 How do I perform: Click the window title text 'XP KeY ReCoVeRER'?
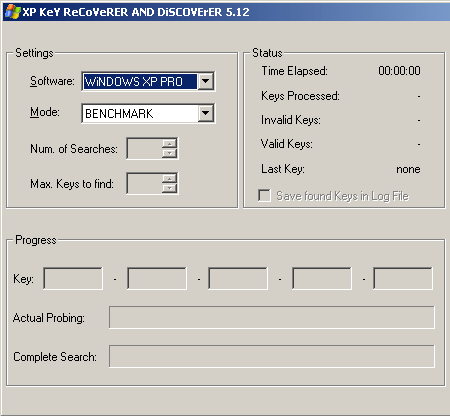(x=75, y=12)
